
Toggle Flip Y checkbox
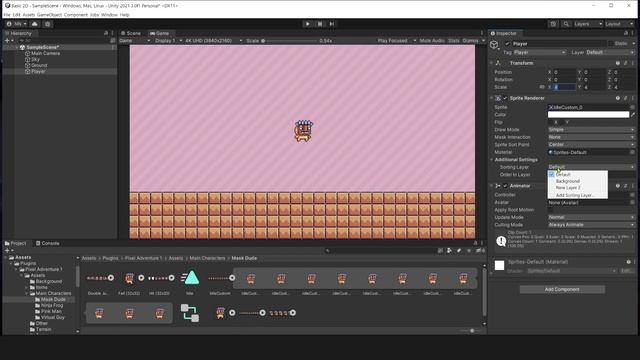click(562, 122)
